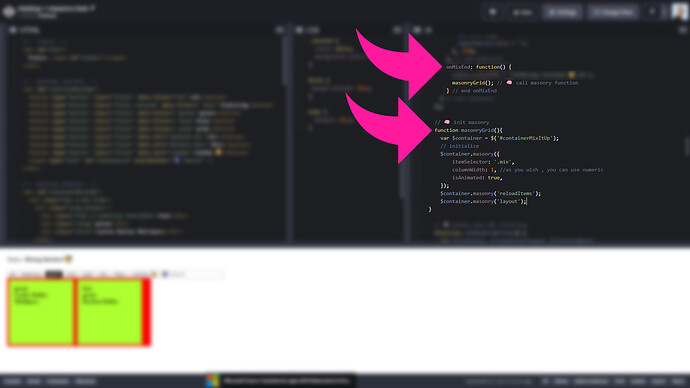Click the '// init masonry' comment line

click(x=462, y=122)
